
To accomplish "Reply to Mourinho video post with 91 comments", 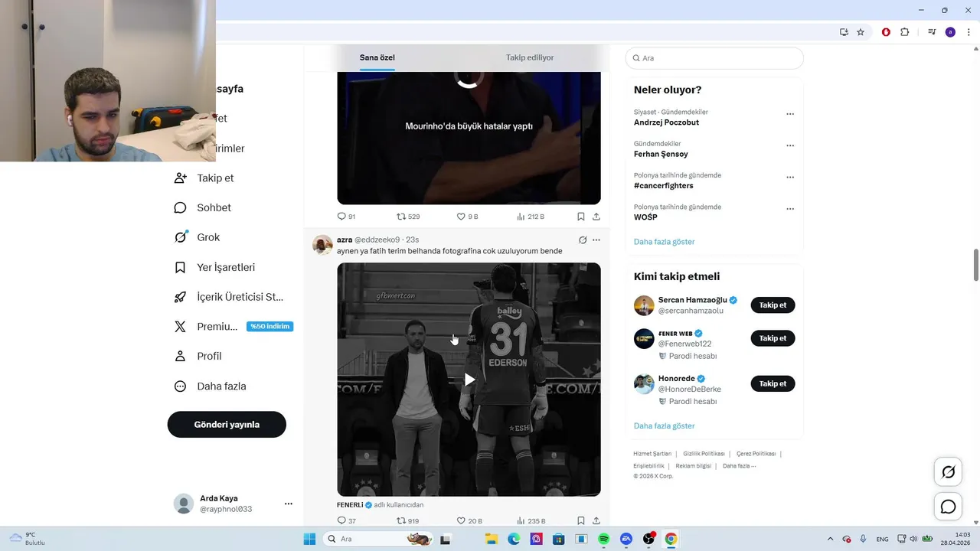I will [346, 217].
